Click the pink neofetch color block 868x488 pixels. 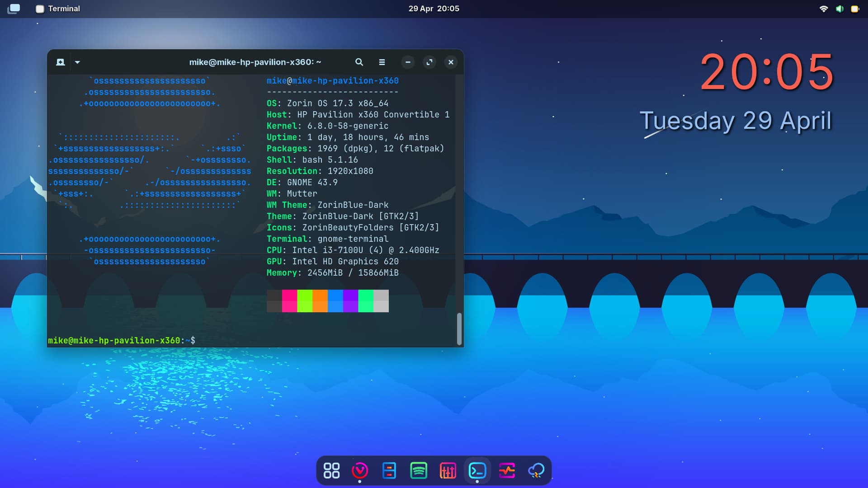click(289, 301)
